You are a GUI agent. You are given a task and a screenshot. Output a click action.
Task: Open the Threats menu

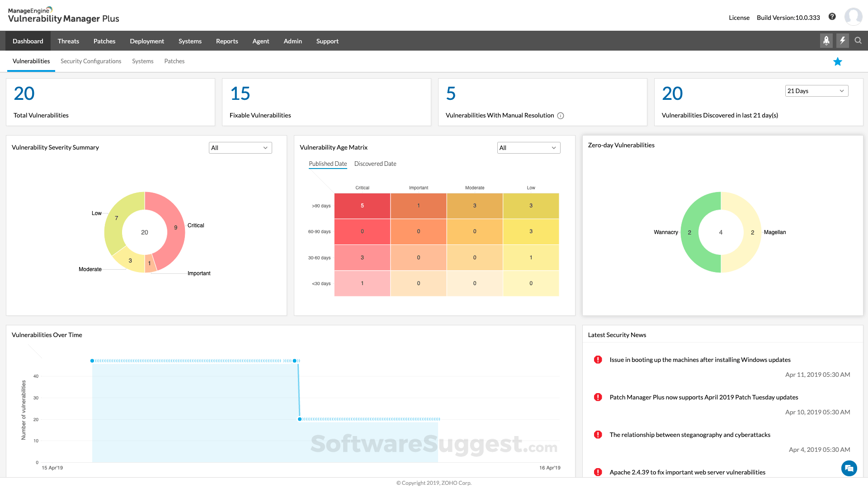pyautogui.click(x=68, y=41)
